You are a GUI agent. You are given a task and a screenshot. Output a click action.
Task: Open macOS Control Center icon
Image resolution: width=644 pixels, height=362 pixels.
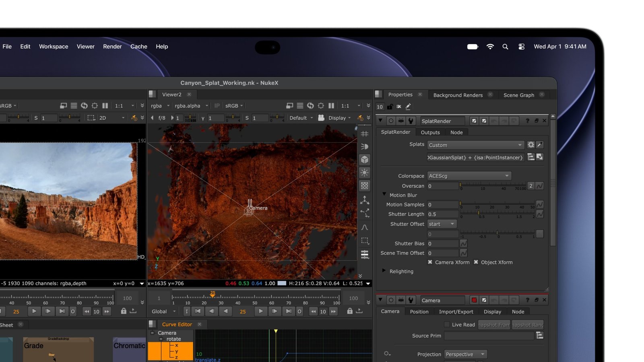[x=521, y=47]
